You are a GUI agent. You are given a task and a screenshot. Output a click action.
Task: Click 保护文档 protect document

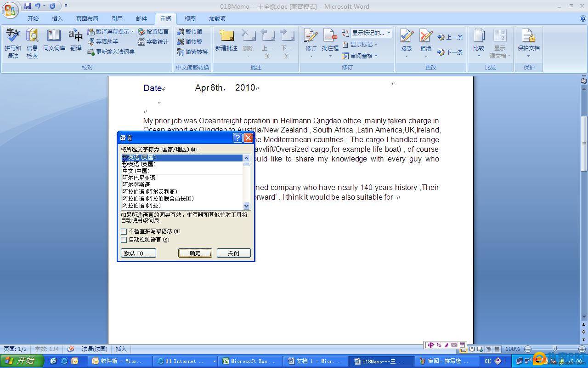point(529,44)
